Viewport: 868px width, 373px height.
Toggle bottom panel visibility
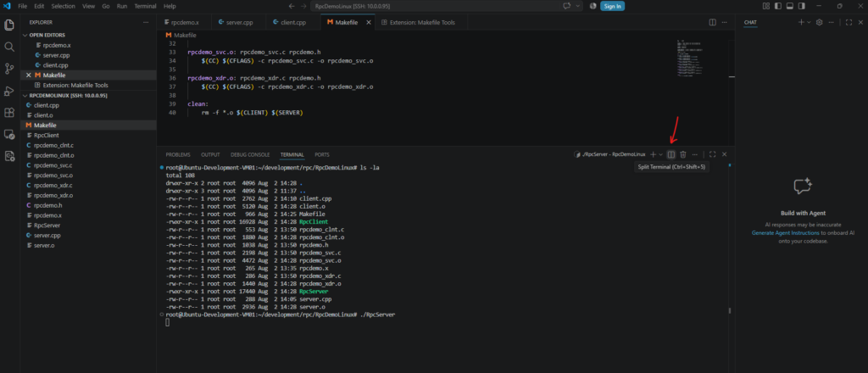(791, 6)
